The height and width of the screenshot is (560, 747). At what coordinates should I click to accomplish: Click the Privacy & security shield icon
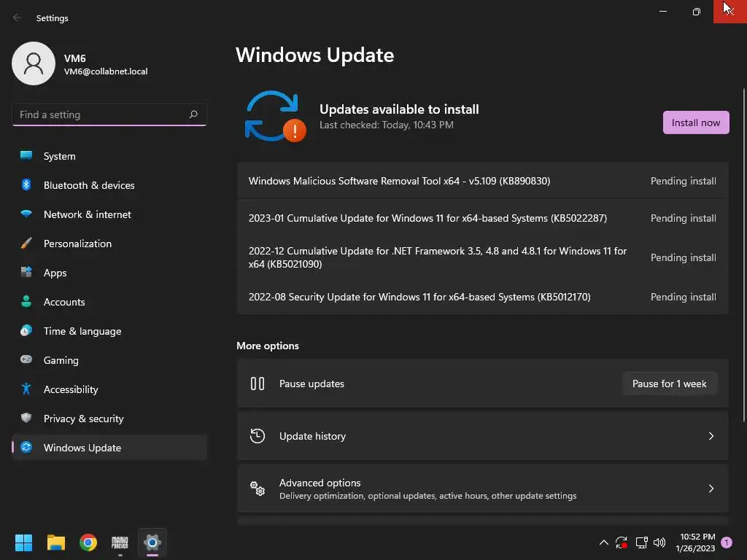coord(26,418)
